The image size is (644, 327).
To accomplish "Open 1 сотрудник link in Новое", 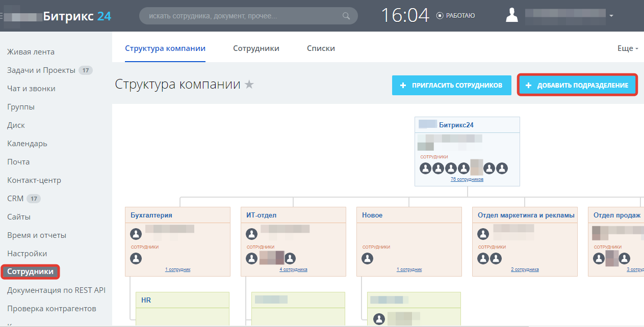I will point(409,269).
